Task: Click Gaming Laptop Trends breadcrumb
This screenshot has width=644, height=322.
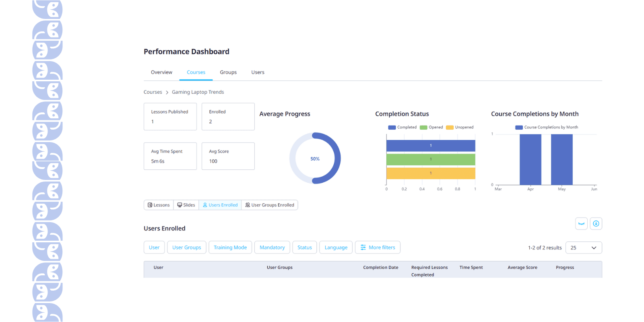Action: coord(198,92)
